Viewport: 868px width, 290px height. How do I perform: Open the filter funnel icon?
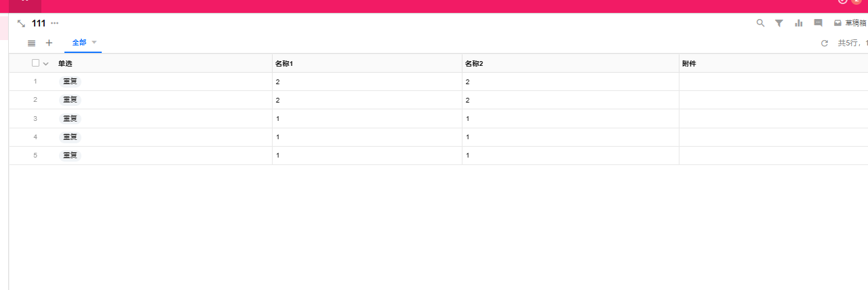779,23
